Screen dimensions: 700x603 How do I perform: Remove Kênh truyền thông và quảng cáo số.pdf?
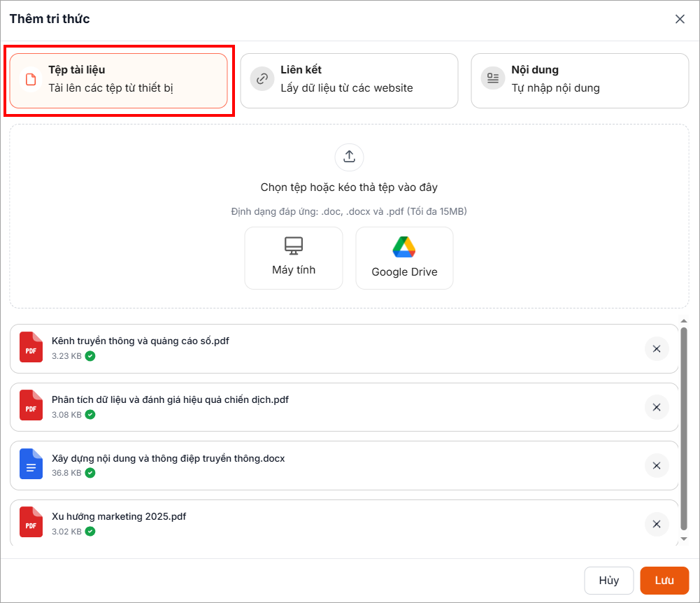tap(656, 348)
